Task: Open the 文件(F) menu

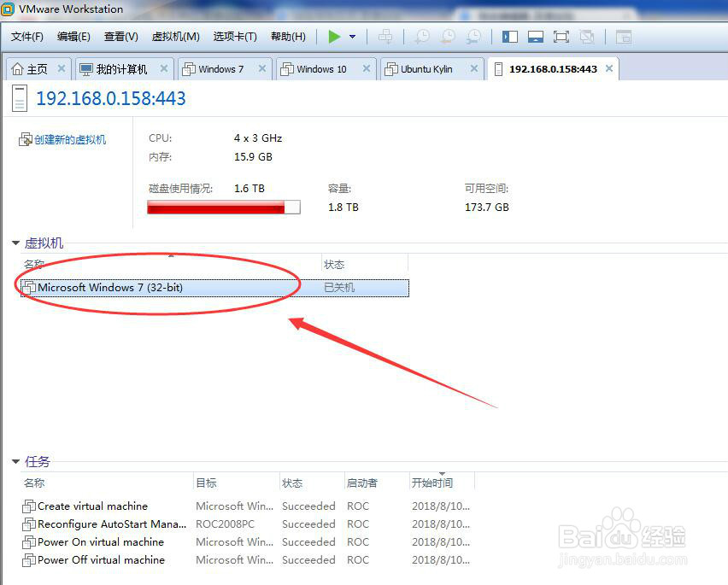Action: [x=27, y=37]
